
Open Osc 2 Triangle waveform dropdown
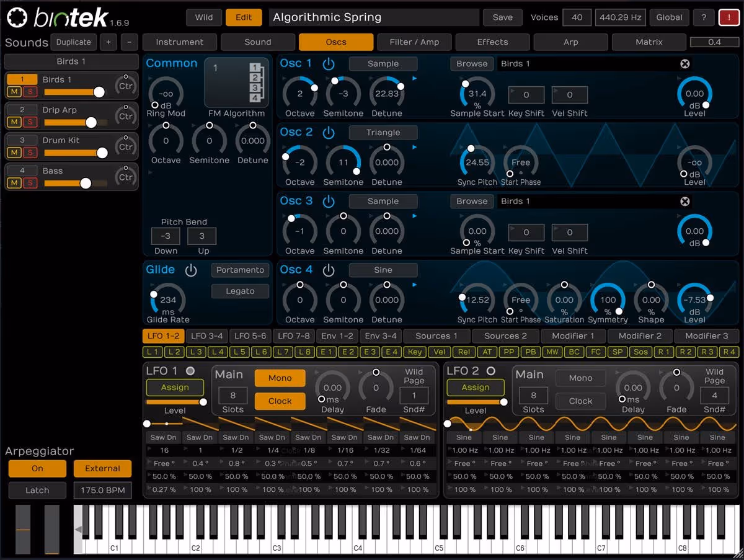click(x=383, y=132)
